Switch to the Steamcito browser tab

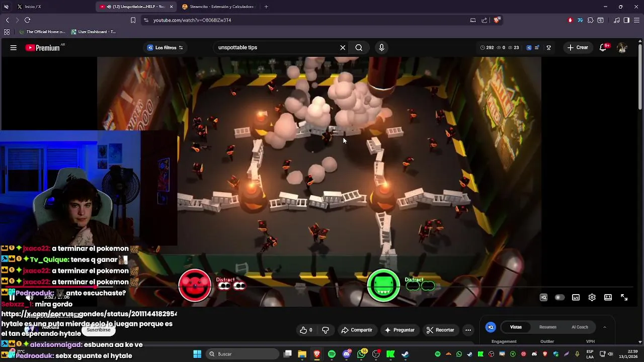pos(219,7)
